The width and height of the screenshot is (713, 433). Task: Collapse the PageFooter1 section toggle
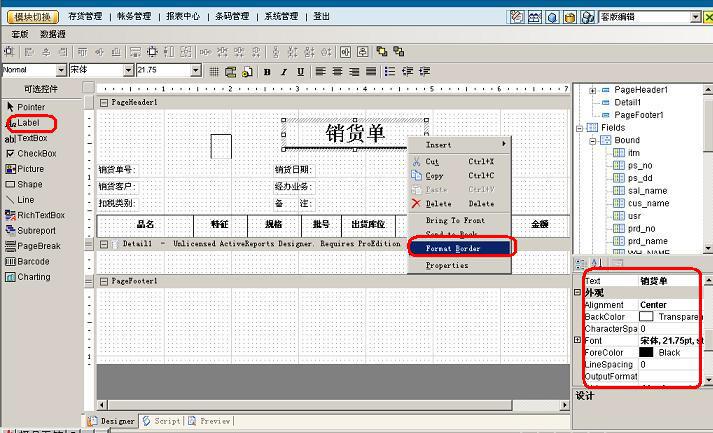[x=105, y=281]
